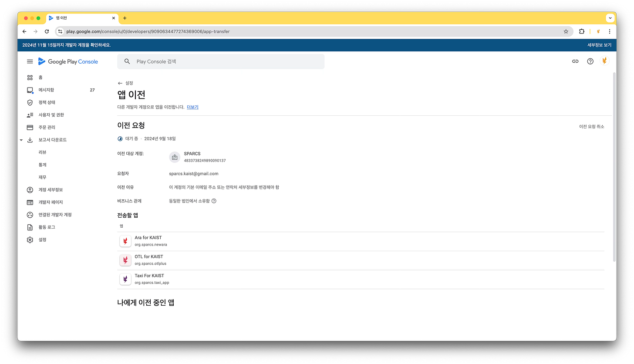
Task: Bookmark the page with star icon
Action: (566, 31)
